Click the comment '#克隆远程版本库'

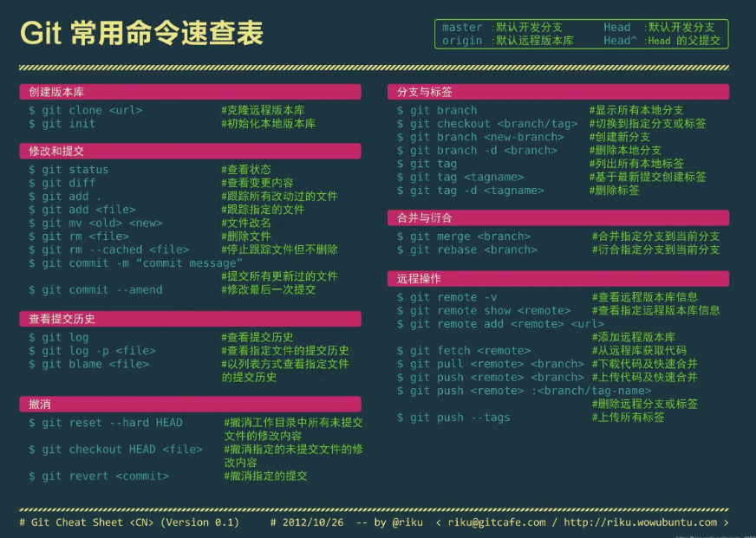click(x=263, y=110)
